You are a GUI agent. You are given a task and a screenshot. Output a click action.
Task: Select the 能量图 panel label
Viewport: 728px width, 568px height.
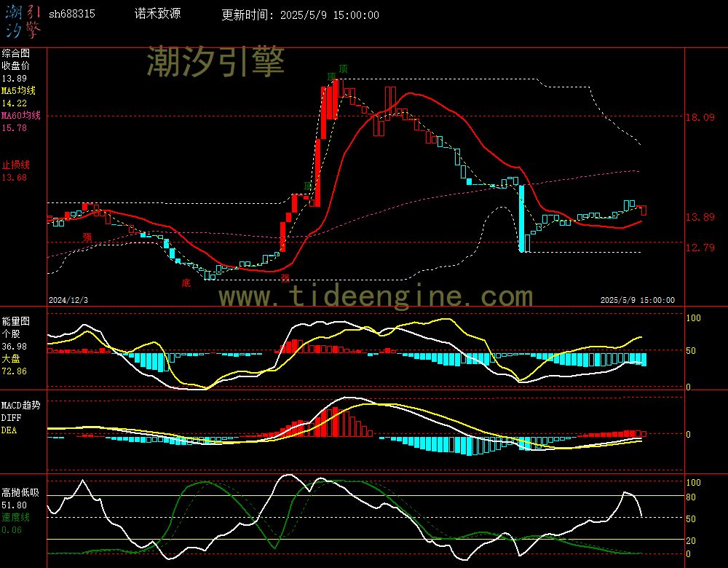(x=16, y=321)
